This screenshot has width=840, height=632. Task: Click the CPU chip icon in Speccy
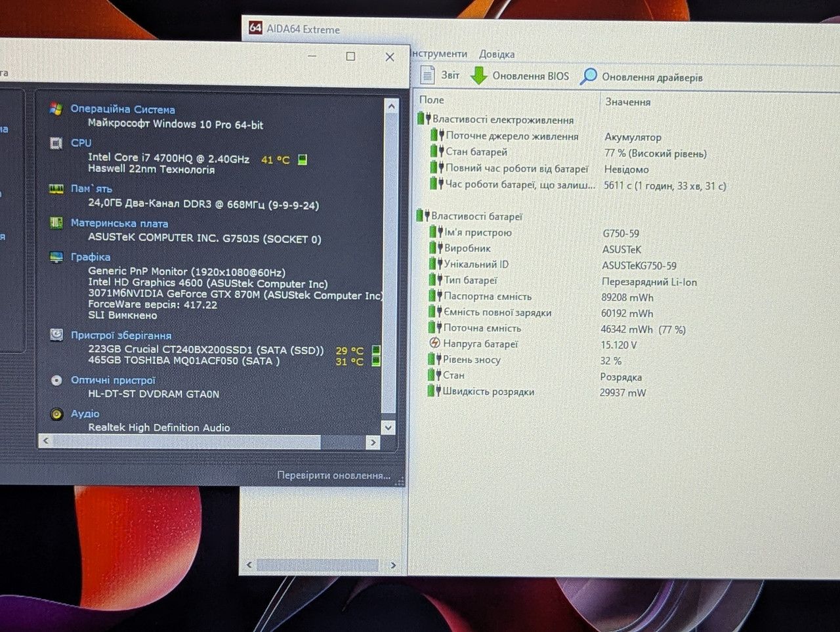(x=56, y=143)
